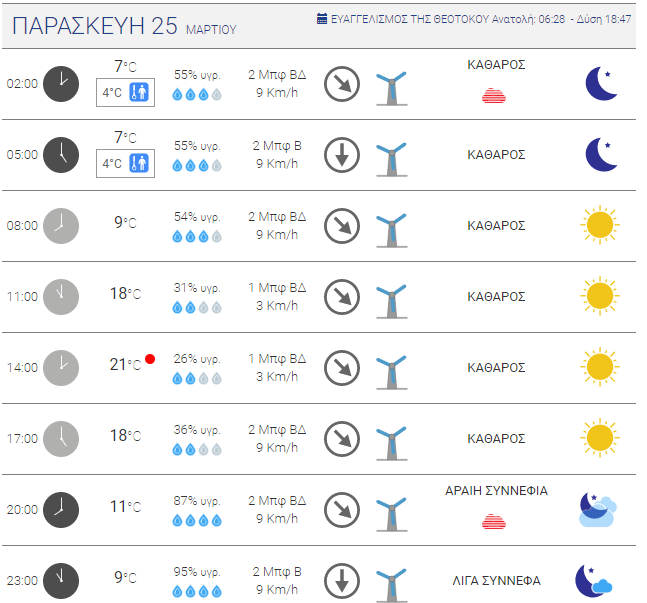The width and height of the screenshot is (647, 603).
Task: Click the 4°C feels-like box at 02:00
Action: [x=125, y=92]
